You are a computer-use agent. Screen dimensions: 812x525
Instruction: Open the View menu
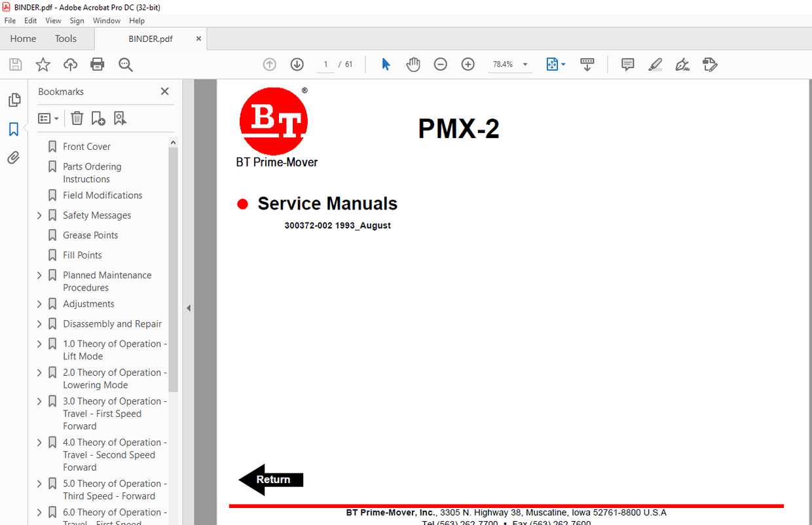tap(53, 20)
